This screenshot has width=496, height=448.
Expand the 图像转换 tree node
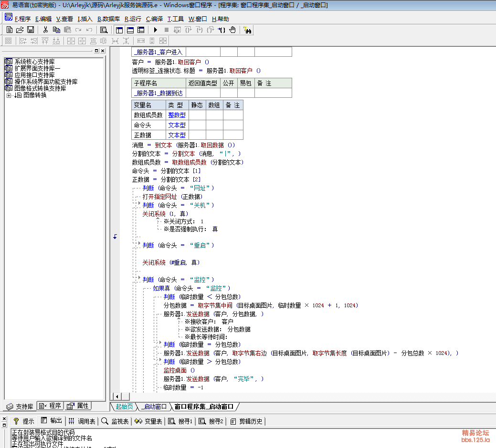pos(9,95)
